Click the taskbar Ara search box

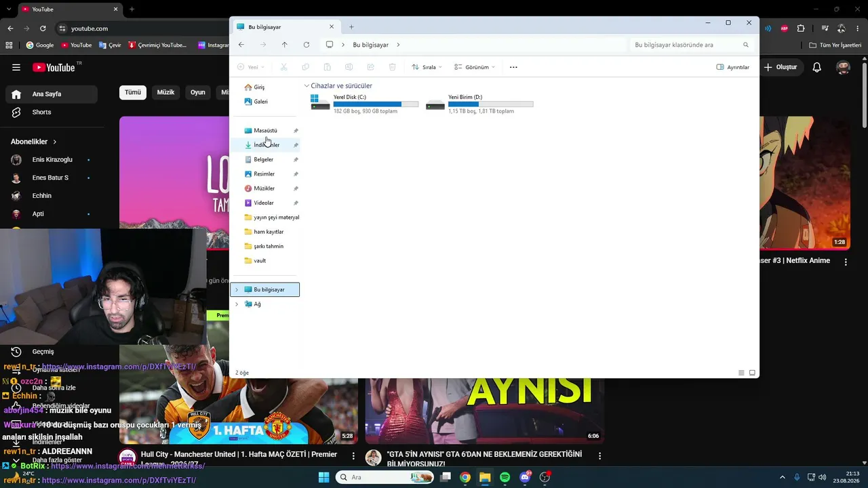[x=384, y=477]
